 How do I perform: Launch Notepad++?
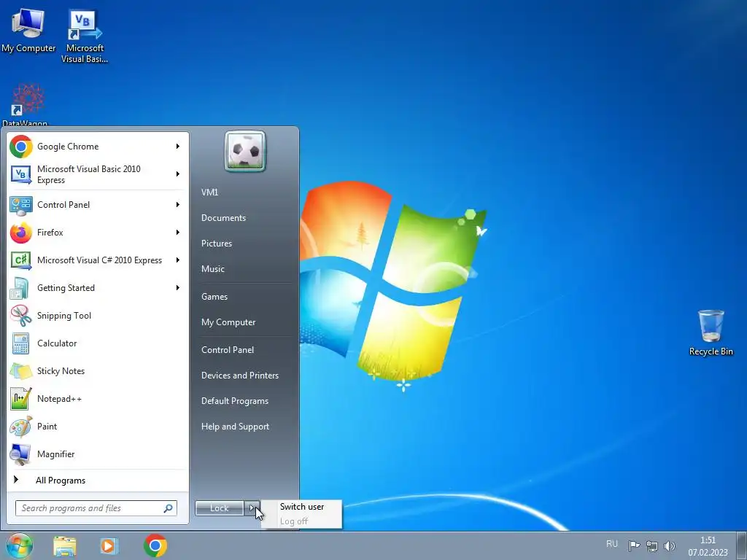click(x=97, y=399)
